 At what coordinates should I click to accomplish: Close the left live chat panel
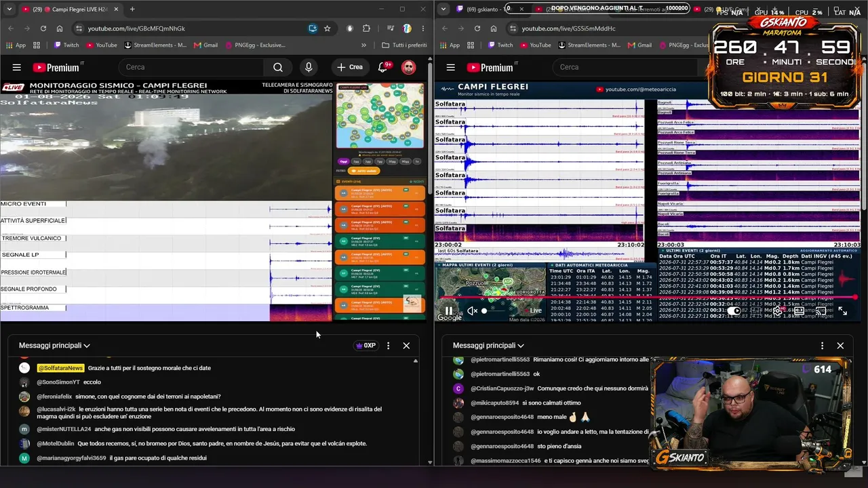click(406, 346)
